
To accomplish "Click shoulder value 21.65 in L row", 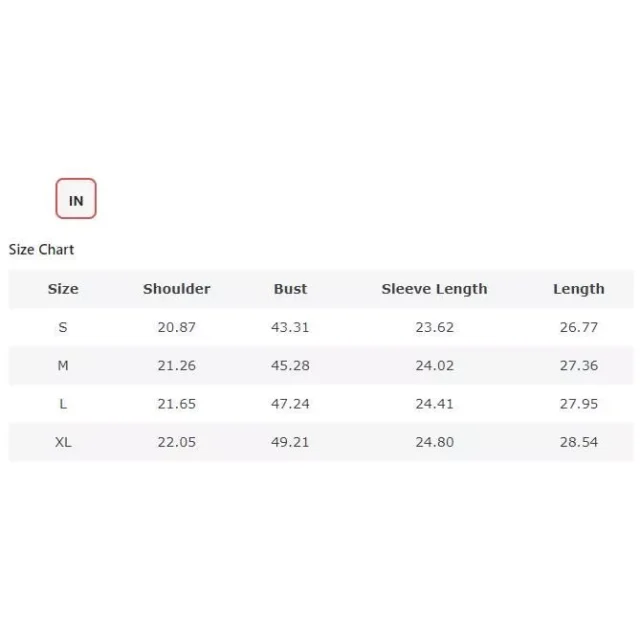I will tap(177, 403).
